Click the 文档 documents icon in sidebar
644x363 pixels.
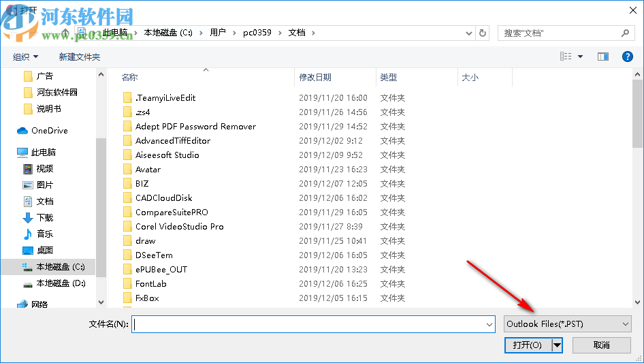pyautogui.click(x=27, y=202)
